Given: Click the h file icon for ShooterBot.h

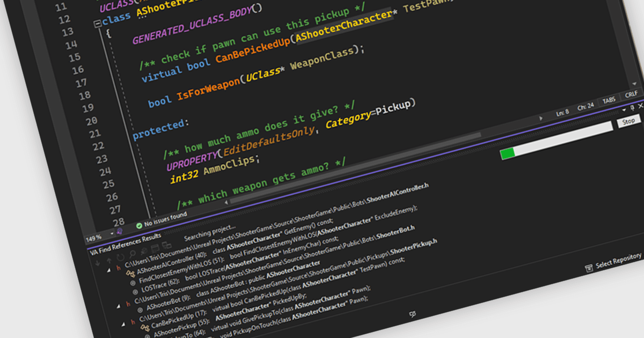Looking at the screenshot, I should pos(128,304).
